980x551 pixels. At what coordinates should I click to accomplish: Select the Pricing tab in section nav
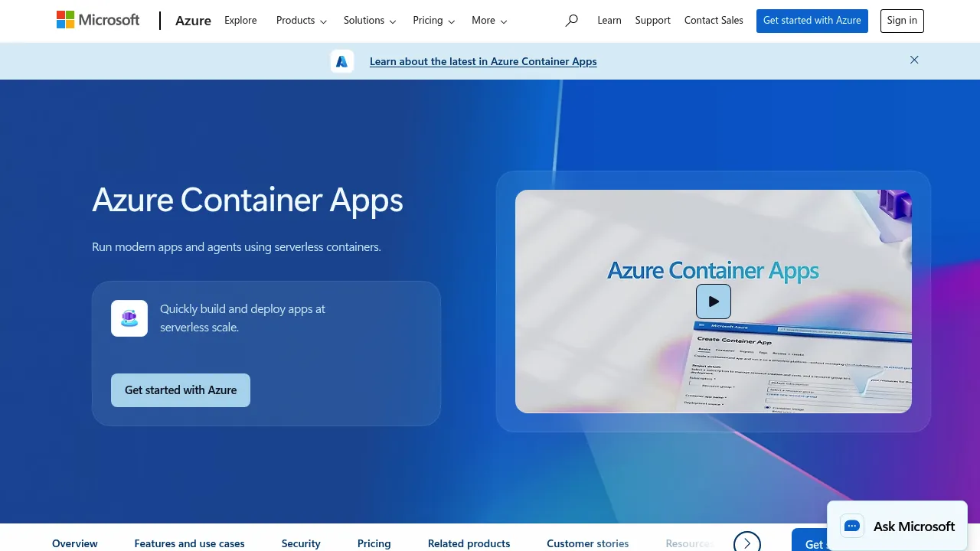click(x=374, y=543)
